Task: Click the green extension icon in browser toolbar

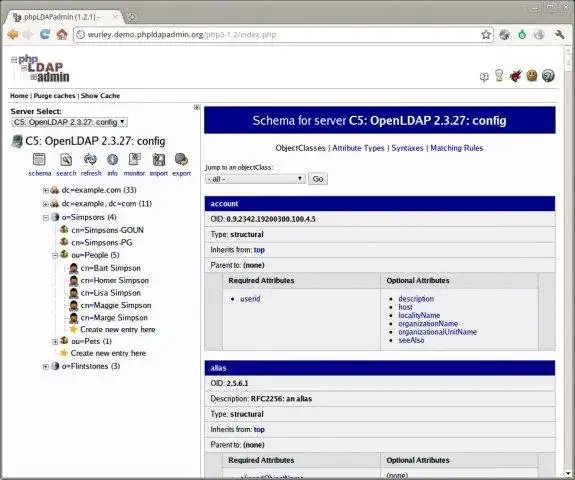Action: [522, 35]
